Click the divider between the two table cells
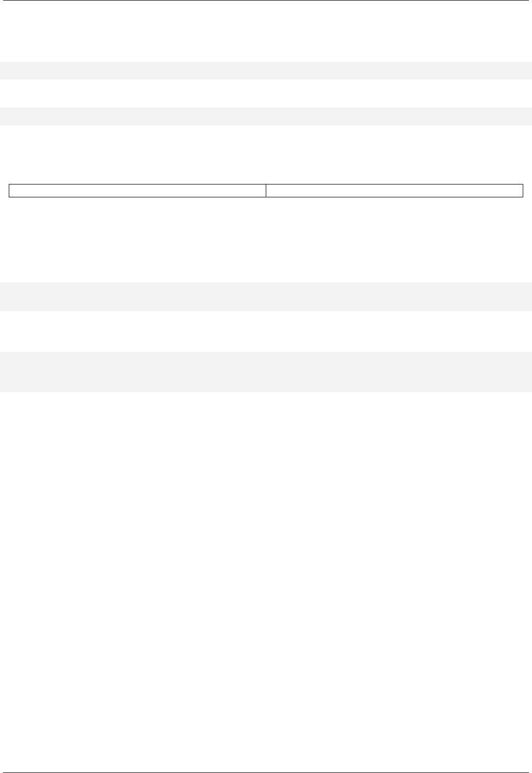This screenshot has width=532, height=773. click(x=266, y=191)
